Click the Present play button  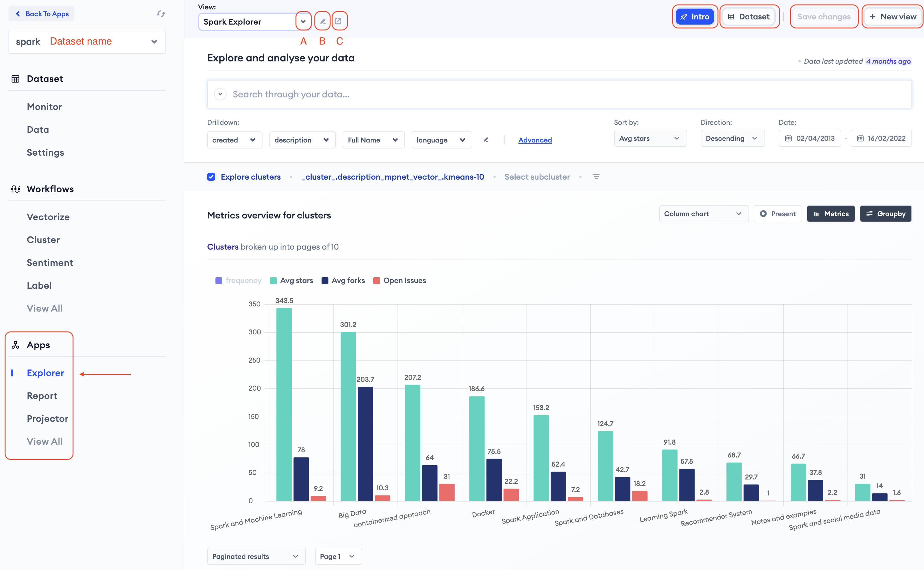tap(778, 214)
